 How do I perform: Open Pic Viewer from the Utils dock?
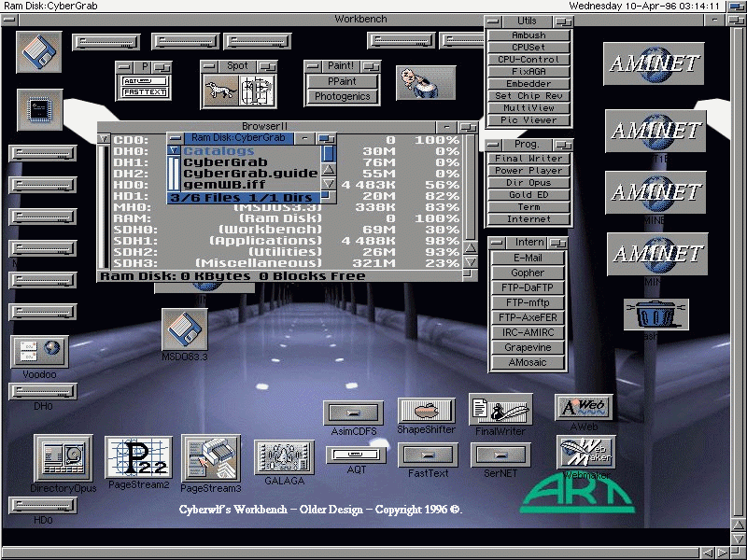tap(529, 120)
